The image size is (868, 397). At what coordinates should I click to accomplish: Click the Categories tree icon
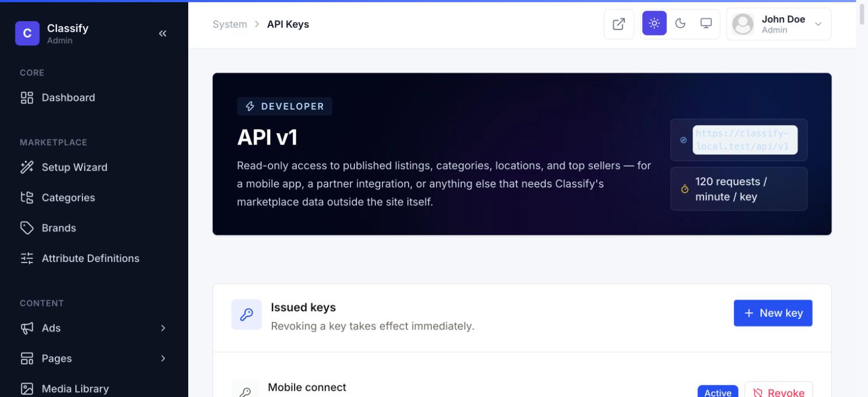point(27,198)
